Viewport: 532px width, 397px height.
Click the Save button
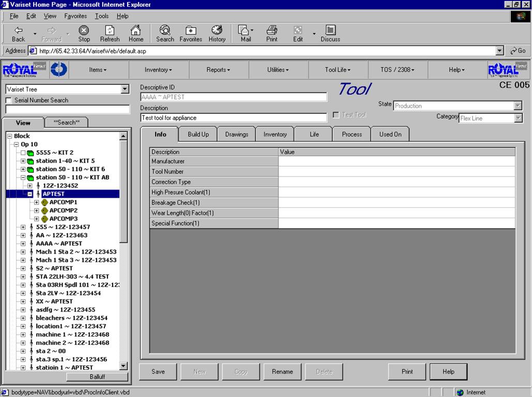(x=158, y=372)
